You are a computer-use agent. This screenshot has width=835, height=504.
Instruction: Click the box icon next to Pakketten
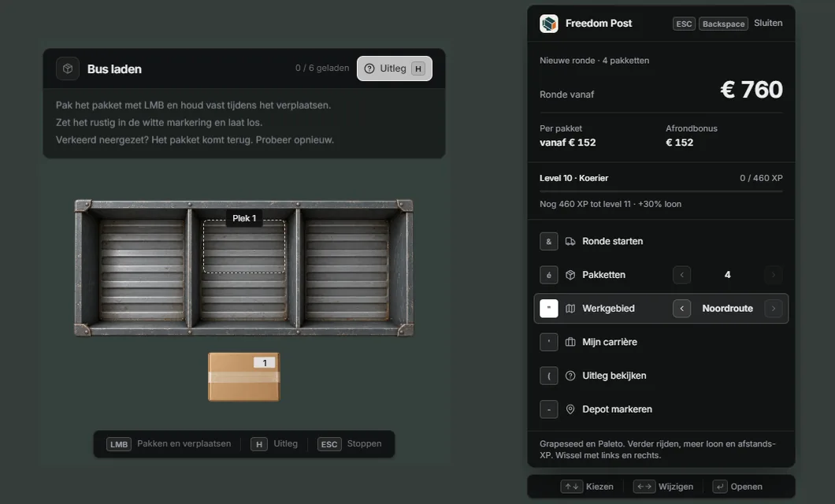click(570, 275)
